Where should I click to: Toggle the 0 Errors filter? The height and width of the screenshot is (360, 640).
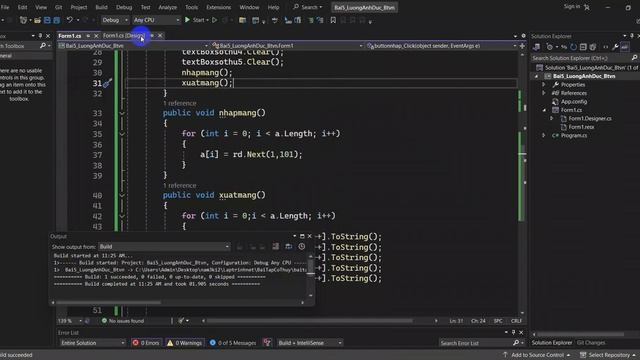(146, 343)
